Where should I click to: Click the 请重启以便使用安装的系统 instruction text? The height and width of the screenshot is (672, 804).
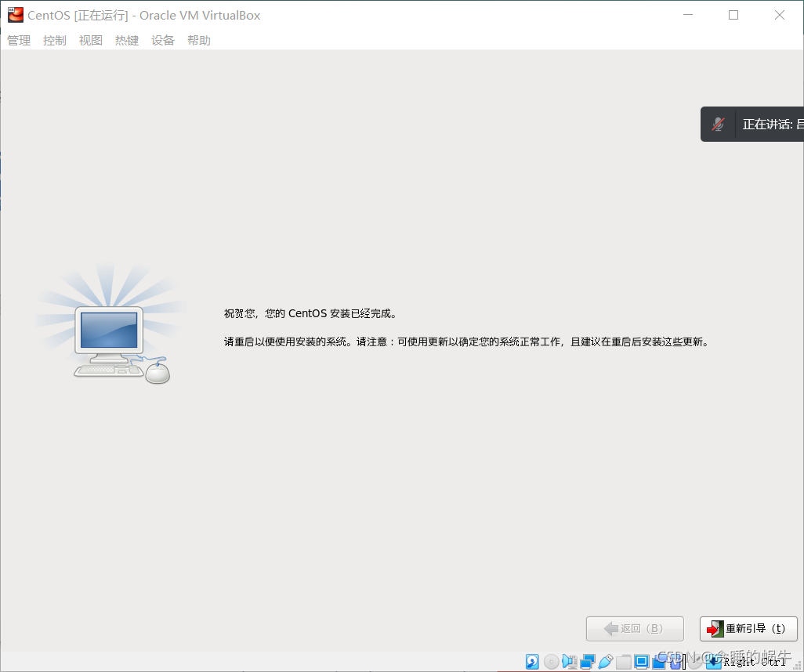click(467, 342)
